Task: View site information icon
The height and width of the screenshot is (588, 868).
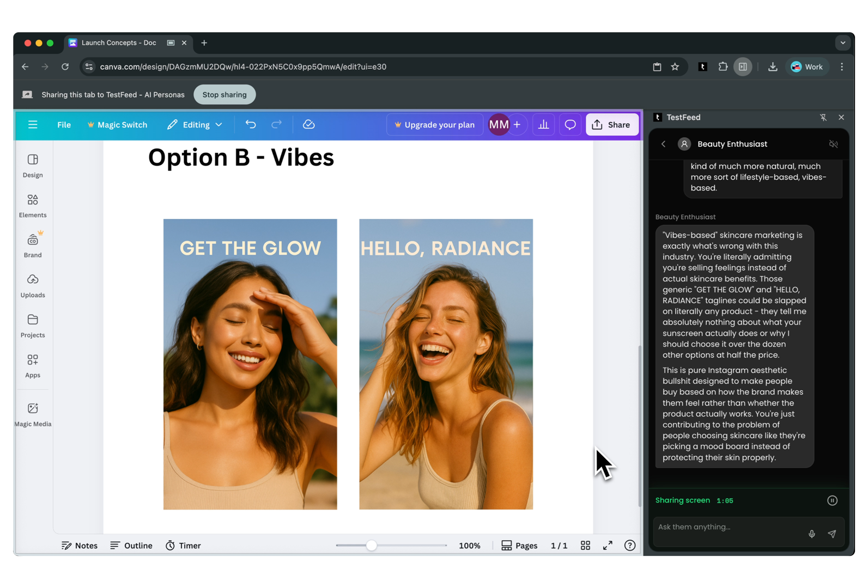Action: tap(89, 67)
